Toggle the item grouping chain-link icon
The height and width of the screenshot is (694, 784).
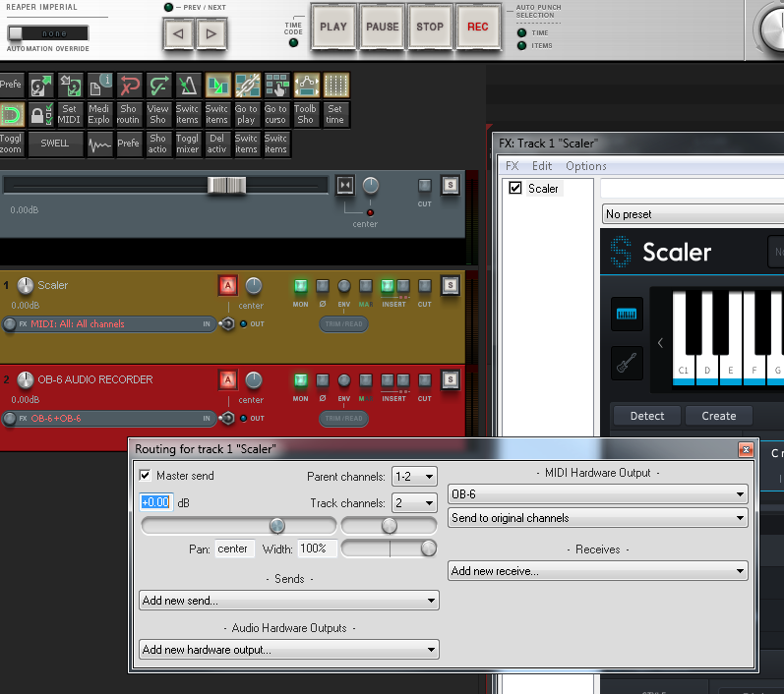tap(248, 86)
